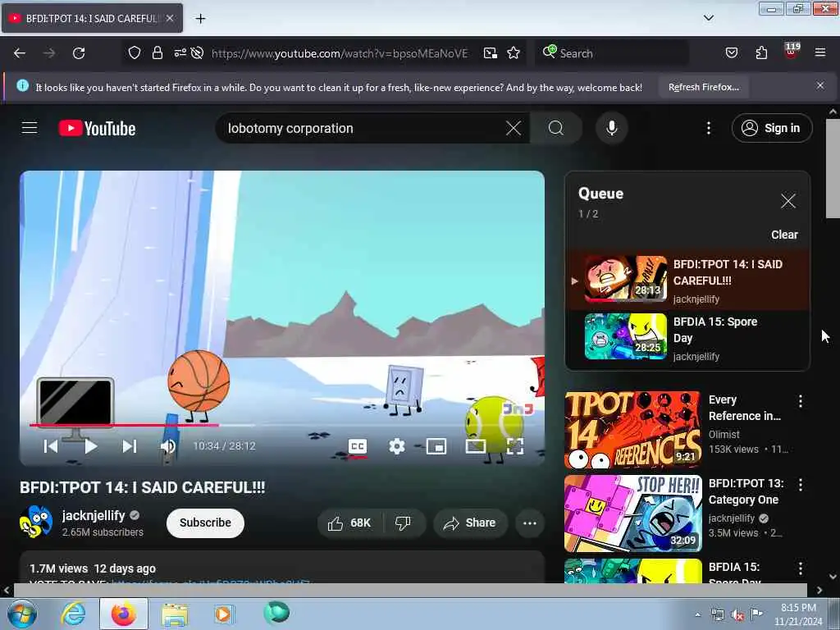Open Firefox extensions puzzle icon
Viewport: 840px width, 630px height.
pos(761,52)
